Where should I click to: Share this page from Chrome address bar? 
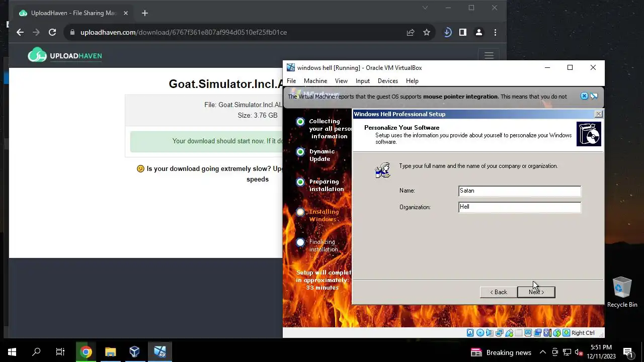411,32
